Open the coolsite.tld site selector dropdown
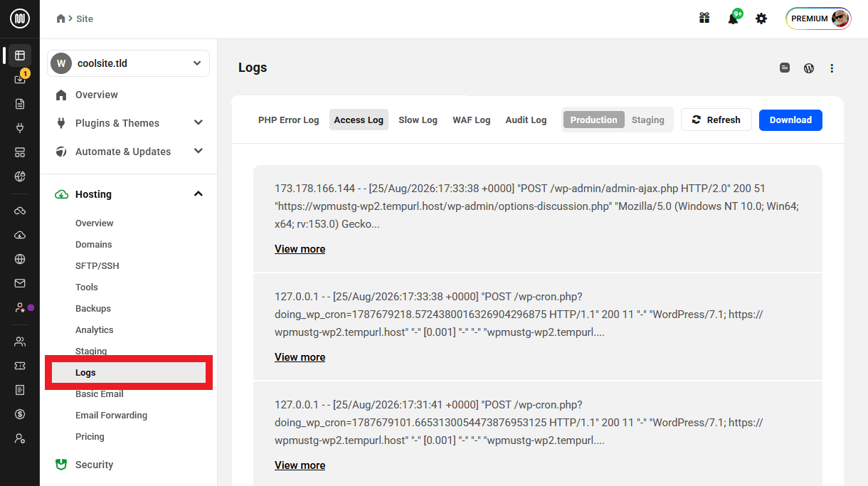Viewport: 868px width, 486px height. coord(129,63)
